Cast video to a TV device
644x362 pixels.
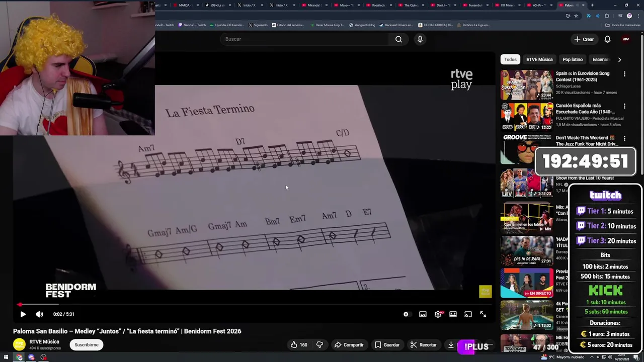(x=468, y=314)
